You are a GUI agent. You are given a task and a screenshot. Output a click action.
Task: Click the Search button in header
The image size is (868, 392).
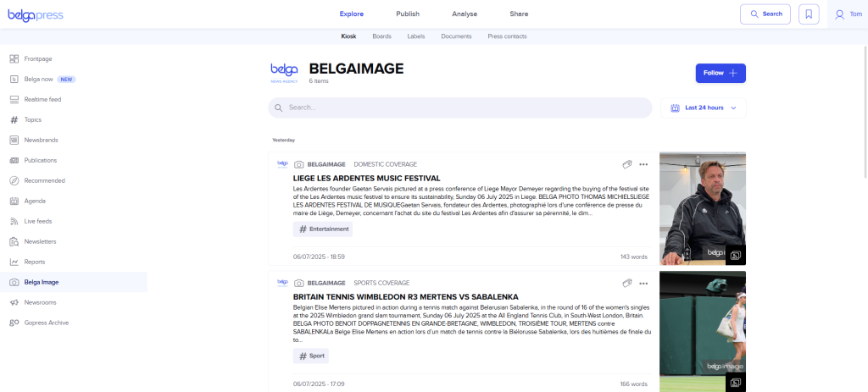(765, 14)
